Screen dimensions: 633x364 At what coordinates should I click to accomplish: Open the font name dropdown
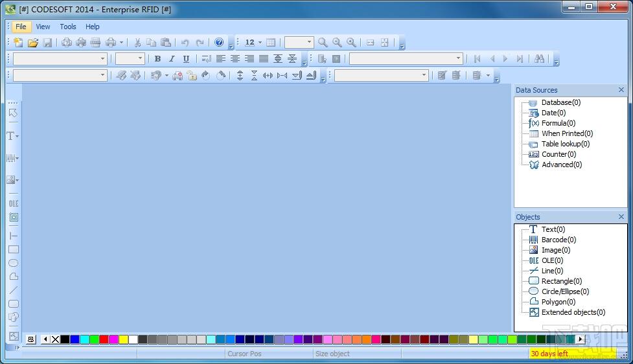[x=102, y=59]
